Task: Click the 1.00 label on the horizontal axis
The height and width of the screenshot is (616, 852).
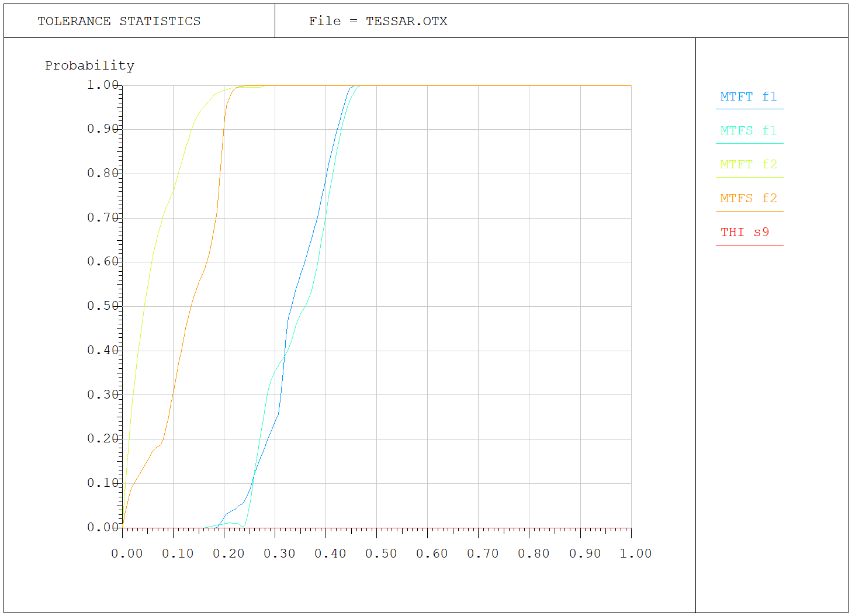Action: tap(636, 553)
